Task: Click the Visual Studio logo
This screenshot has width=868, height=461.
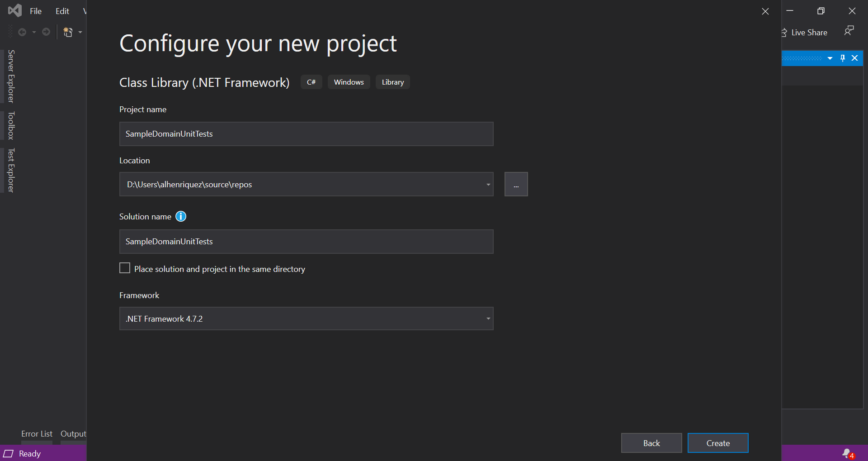Action: pos(14,10)
